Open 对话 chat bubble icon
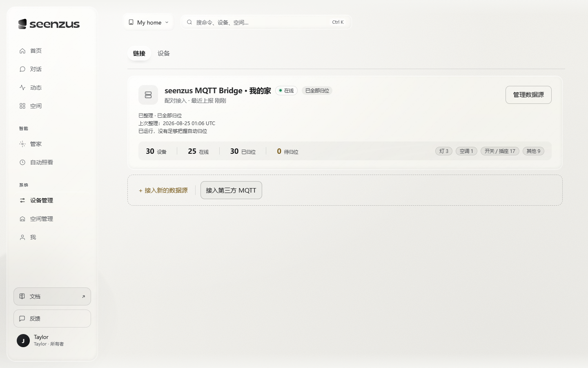 coord(22,69)
